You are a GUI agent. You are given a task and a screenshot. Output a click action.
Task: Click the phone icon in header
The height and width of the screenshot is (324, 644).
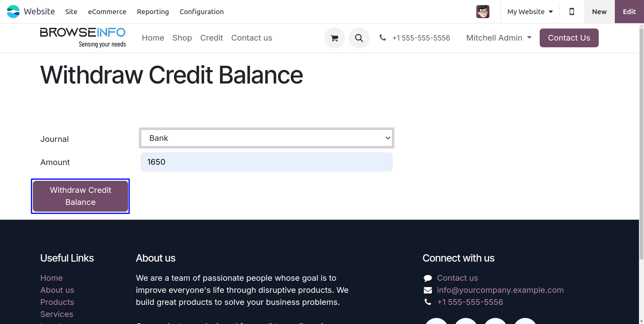[383, 38]
